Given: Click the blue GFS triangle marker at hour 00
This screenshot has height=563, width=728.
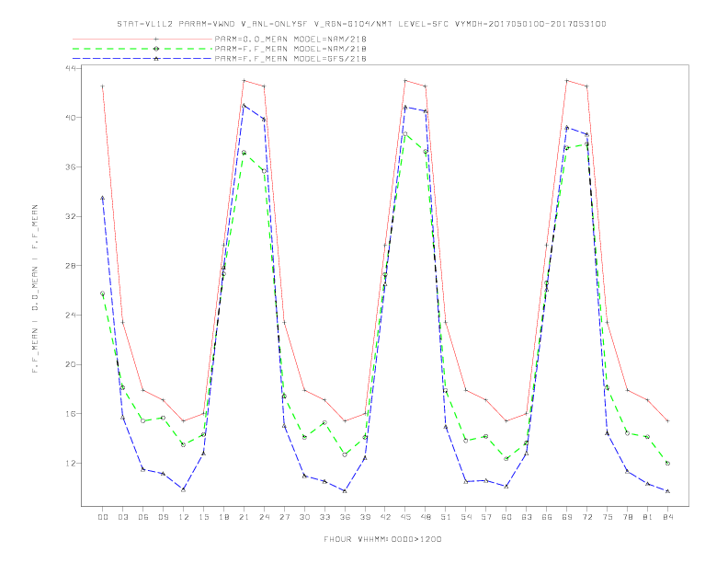Looking at the screenshot, I should coord(103,198).
